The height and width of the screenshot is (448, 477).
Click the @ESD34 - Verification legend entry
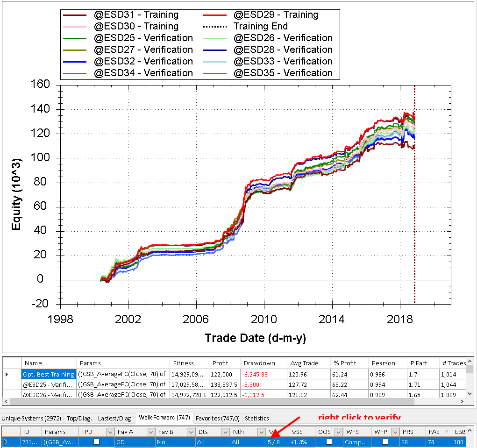click(x=143, y=73)
